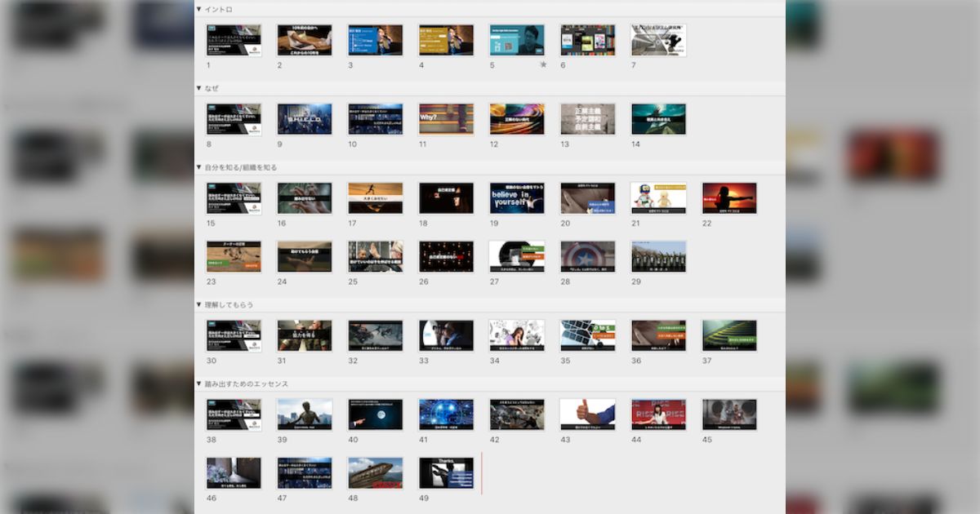
Task: Open the 'Thanks.' slide 49 thumbnail
Action: 446,473
